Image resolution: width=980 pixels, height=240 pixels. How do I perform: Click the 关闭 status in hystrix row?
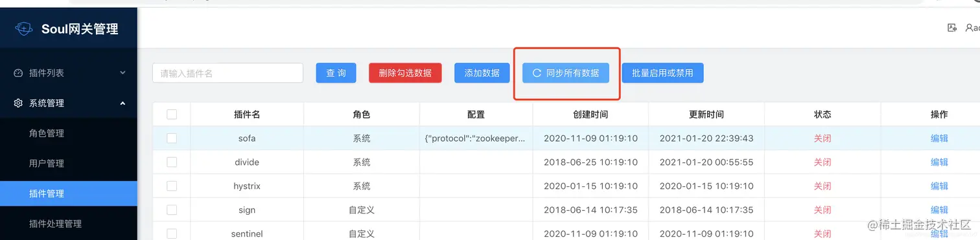point(822,186)
